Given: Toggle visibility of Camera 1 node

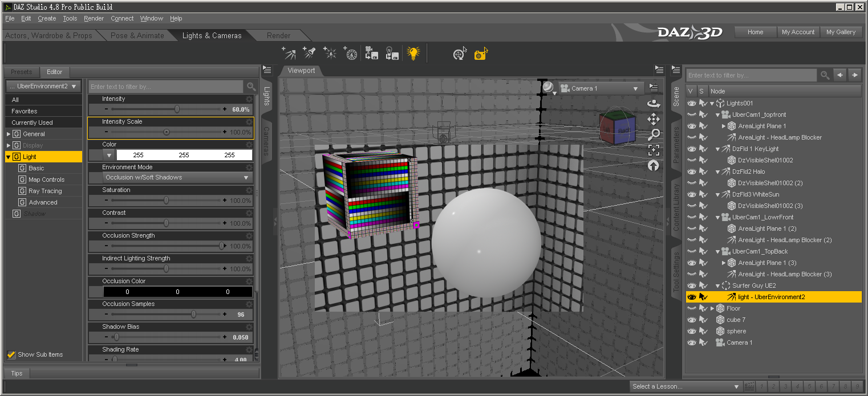Looking at the screenshot, I should 692,342.
